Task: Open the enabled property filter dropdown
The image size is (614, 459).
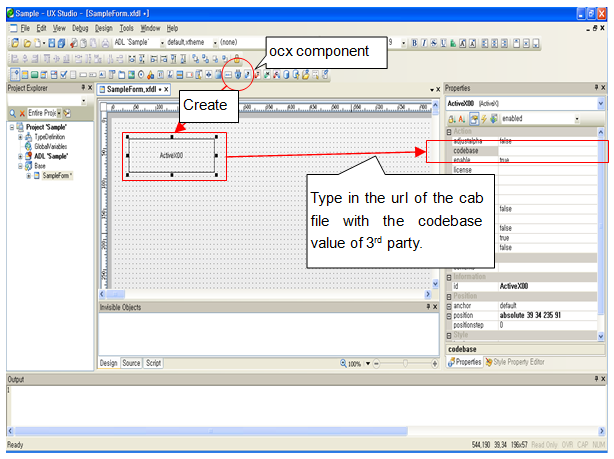Action: tap(577, 119)
